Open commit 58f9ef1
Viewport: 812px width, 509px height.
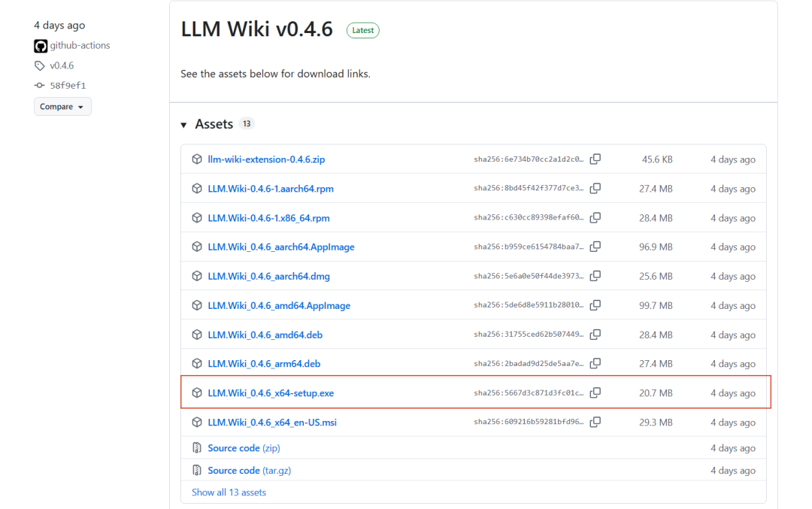tap(68, 86)
